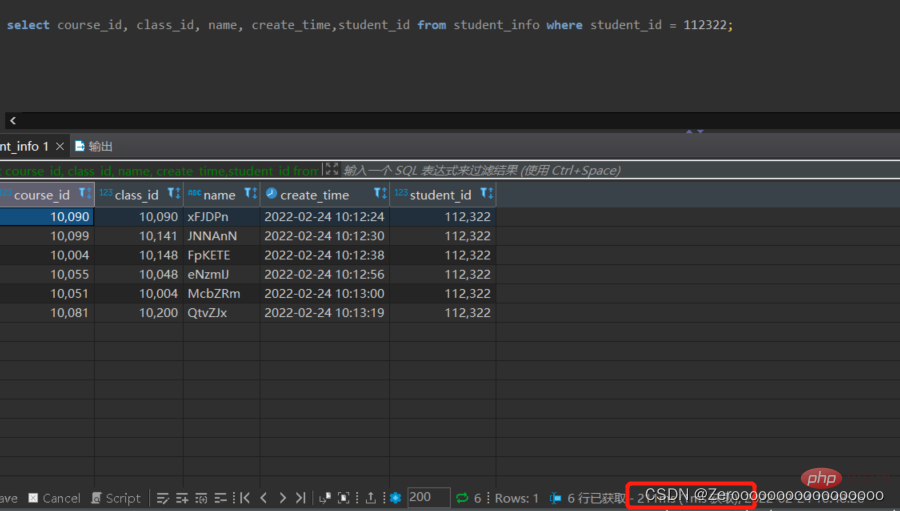Switch to the 输出 output tab
This screenshot has width=900, height=511.
[94, 146]
